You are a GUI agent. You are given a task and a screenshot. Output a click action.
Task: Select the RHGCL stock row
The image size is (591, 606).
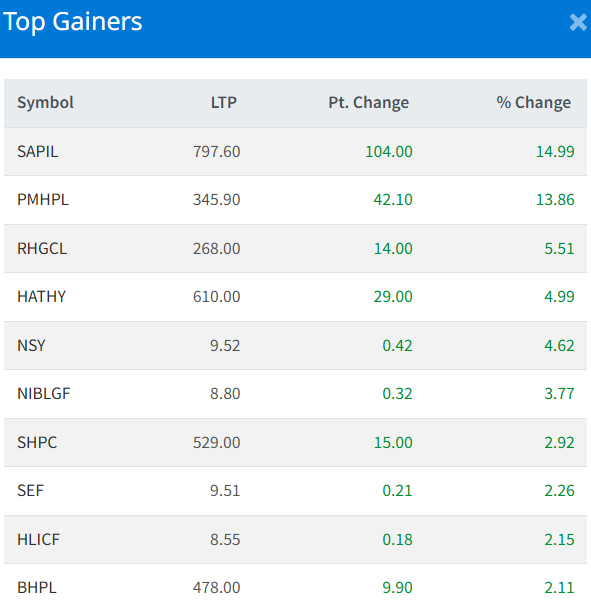[295, 249]
